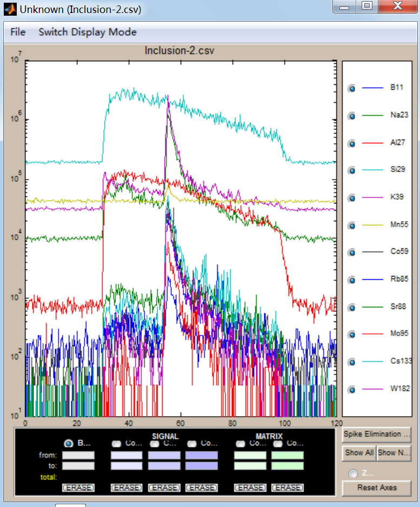The image size is (420, 507).
Task: Focus second MATRIX column 'to' field
Action: pyautogui.click(x=288, y=466)
